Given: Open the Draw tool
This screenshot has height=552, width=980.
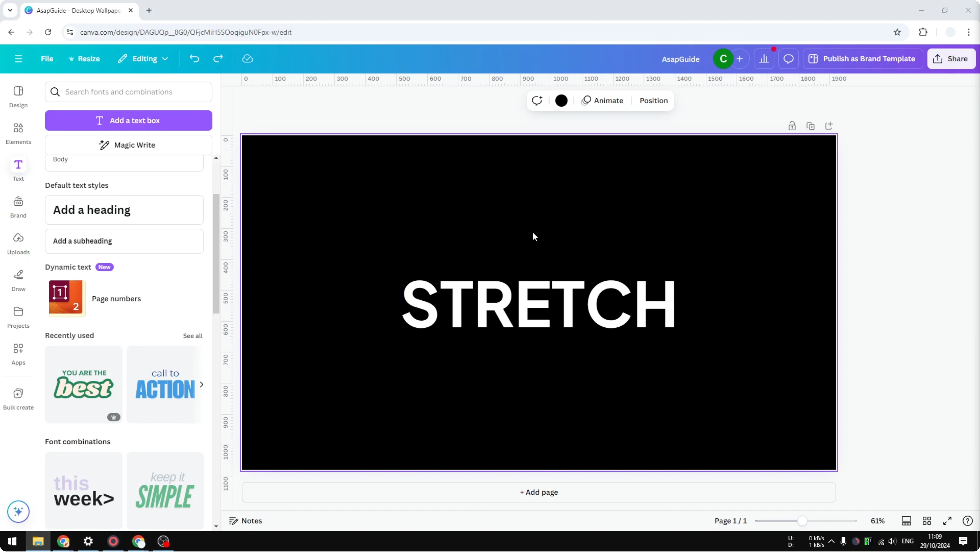Looking at the screenshot, I should point(18,280).
